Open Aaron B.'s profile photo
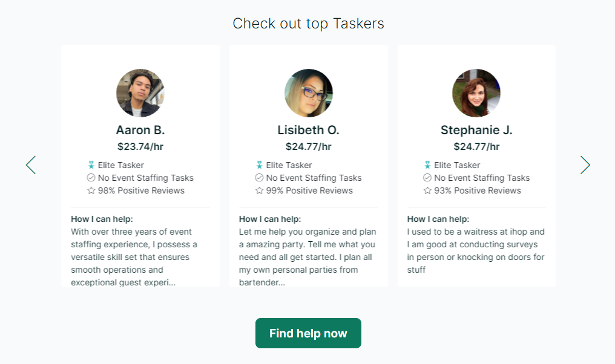Image resolution: width=615 pixels, height=364 pixels. point(140,93)
